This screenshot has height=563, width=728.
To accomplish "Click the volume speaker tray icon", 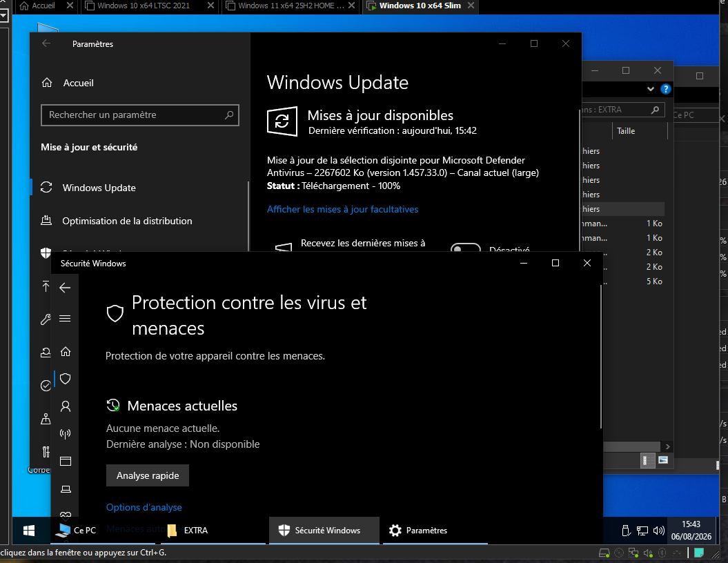I will [658, 531].
